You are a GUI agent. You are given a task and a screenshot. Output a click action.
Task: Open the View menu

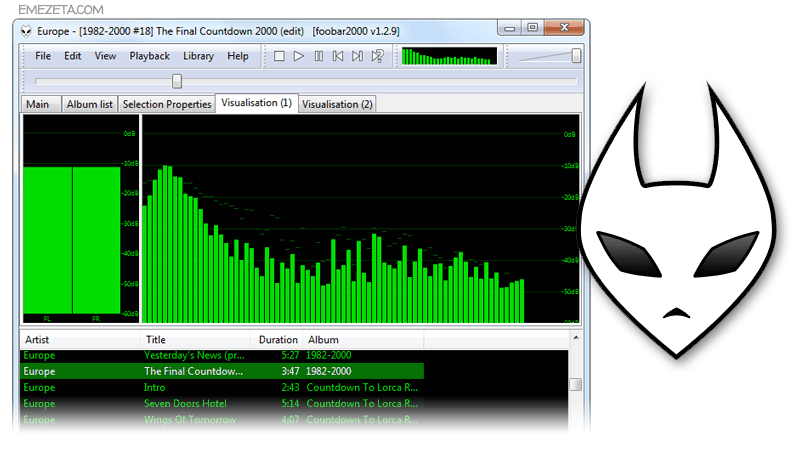105,56
